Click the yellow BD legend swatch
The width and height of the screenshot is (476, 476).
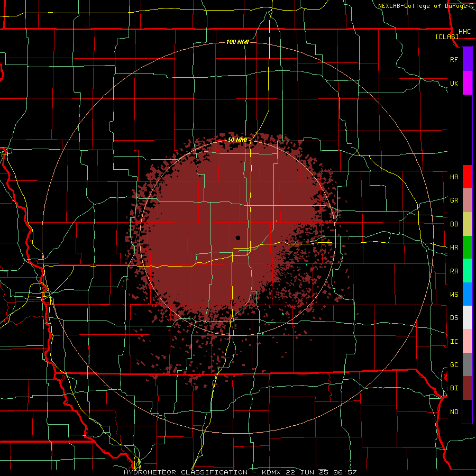pyautogui.click(x=467, y=224)
